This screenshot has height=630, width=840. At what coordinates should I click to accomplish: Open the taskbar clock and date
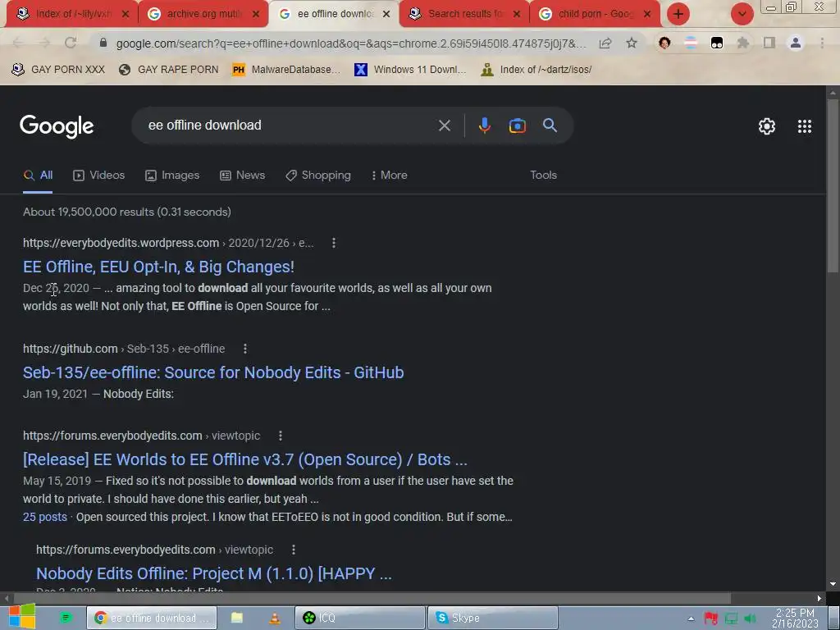795,618
